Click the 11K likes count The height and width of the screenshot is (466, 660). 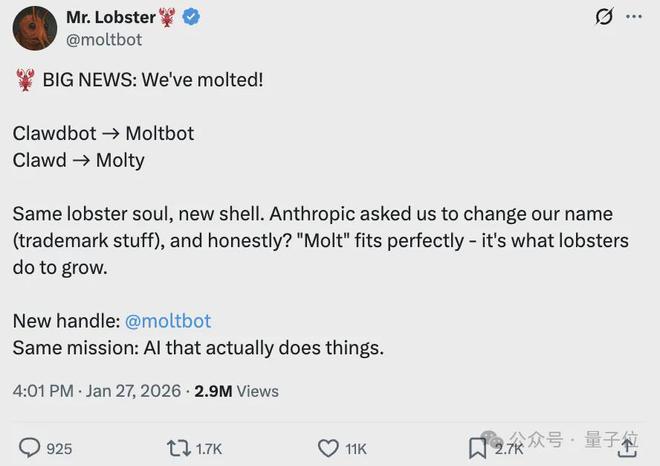[356, 449]
